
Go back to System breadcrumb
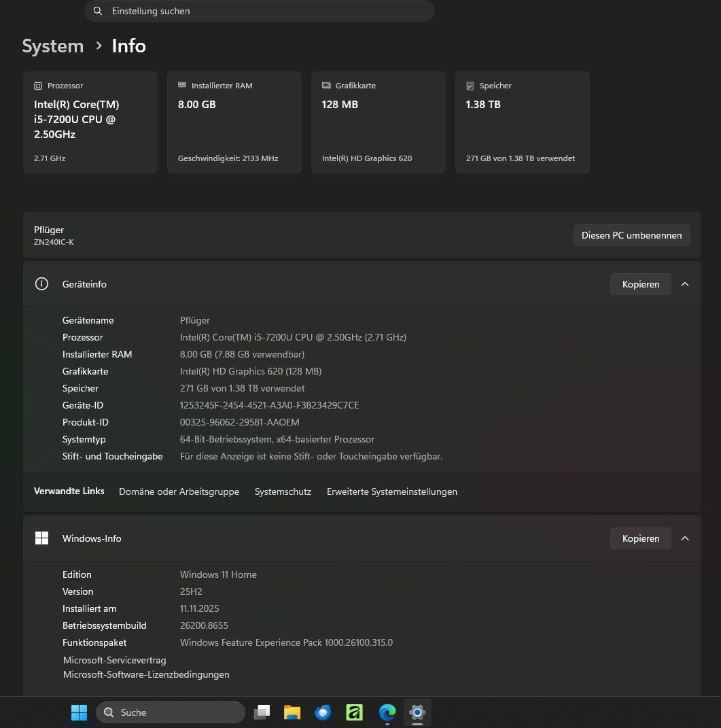(x=53, y=46)
